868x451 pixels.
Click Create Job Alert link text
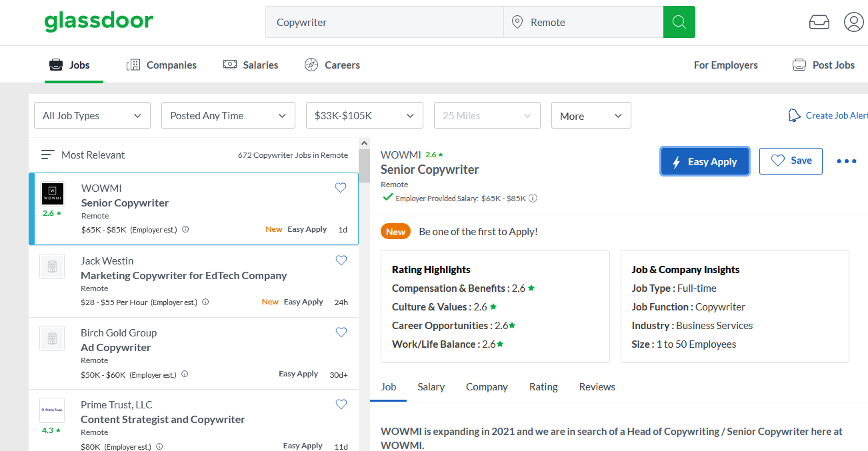coord(837,115)
